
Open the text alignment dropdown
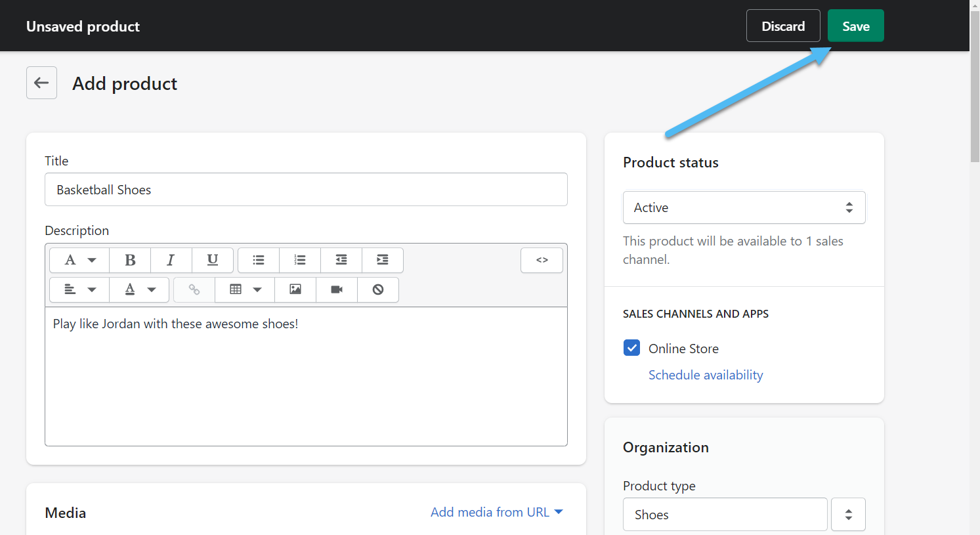click(x=79, y=289)
